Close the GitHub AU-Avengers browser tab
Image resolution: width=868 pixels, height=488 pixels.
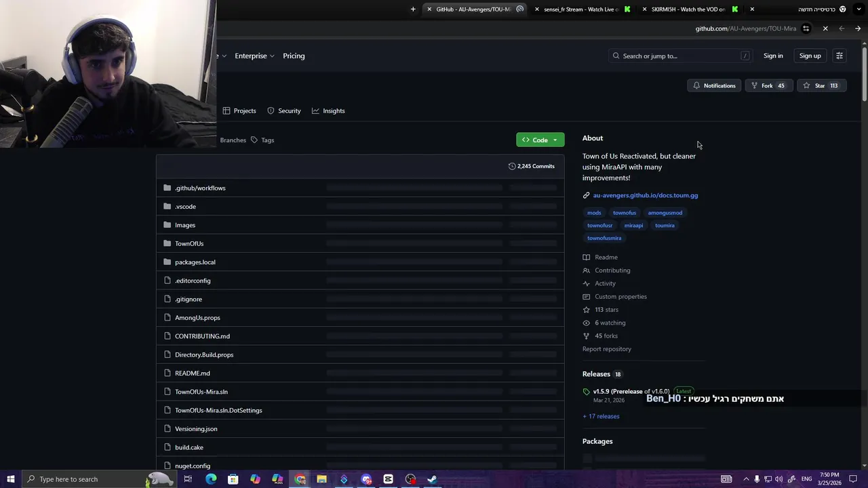click(x=429, y=9)
